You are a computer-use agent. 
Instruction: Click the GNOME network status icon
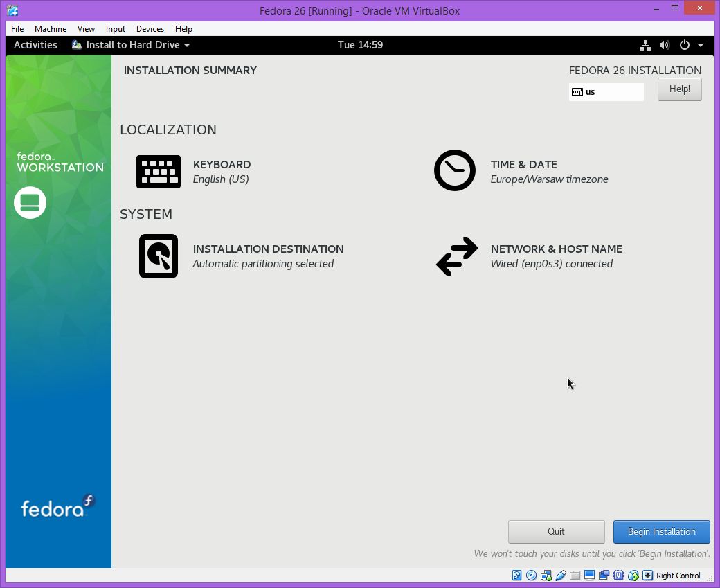click(x=645, y=45)
